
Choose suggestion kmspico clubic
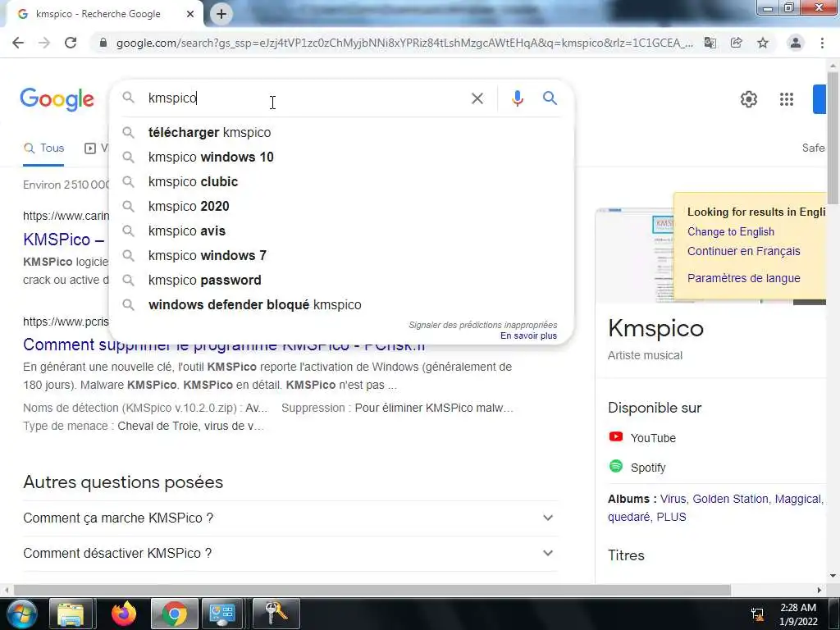340,181
